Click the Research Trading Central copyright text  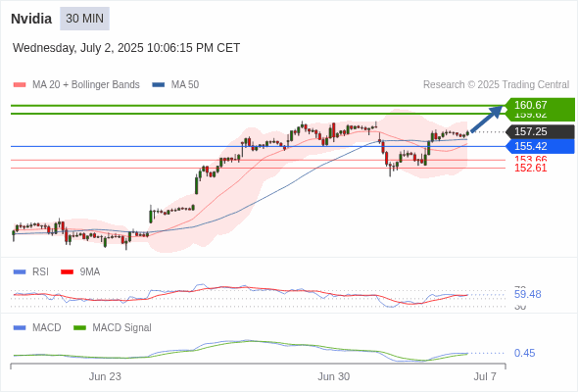click(496, 85)
